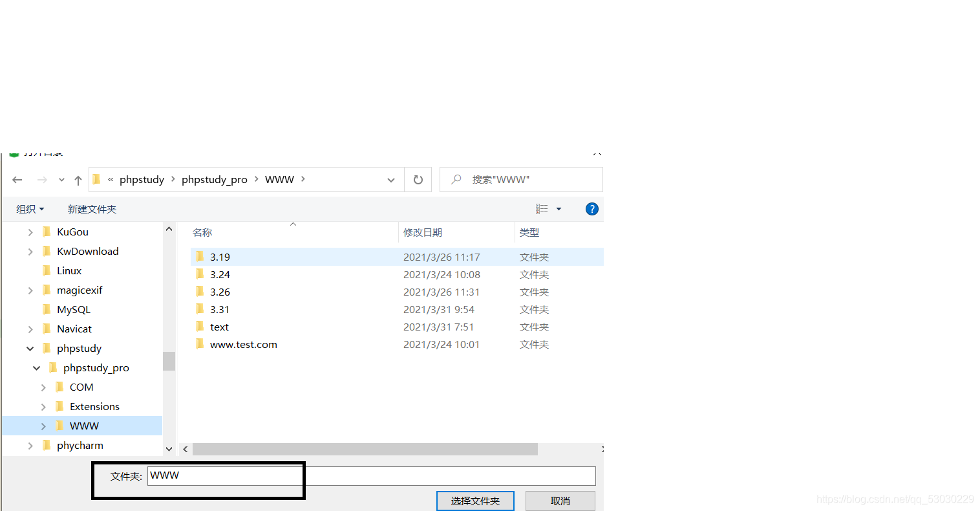Viewport: 980px width, 511px height.
Task: Sort by 类型 column header
Action: 529,232
